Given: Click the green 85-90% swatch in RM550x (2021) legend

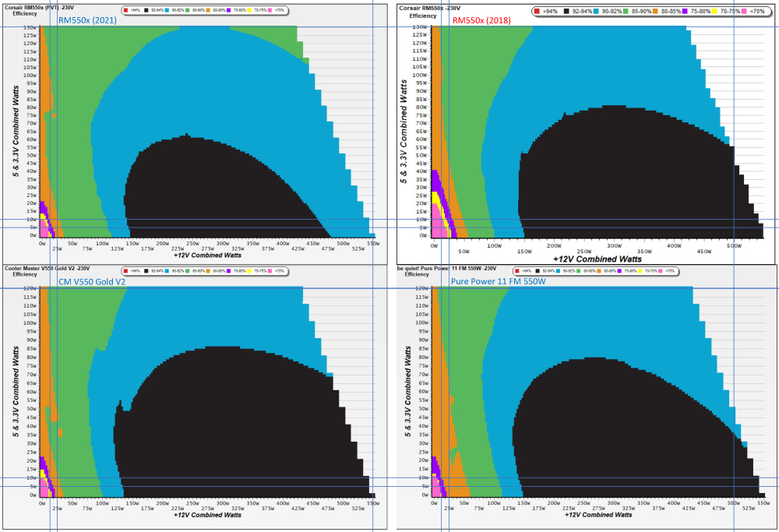Looking at the screenshot, I should coord(187,10).
